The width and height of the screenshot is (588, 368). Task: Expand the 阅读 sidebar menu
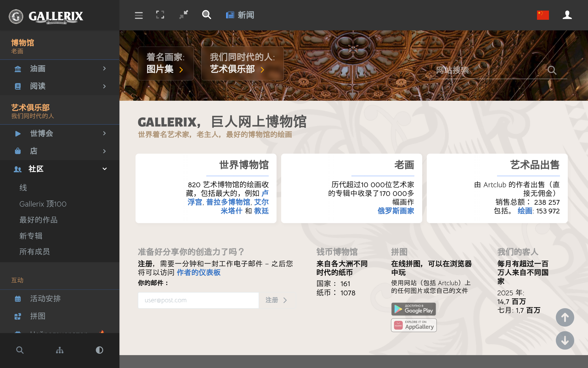click(60, 86)
